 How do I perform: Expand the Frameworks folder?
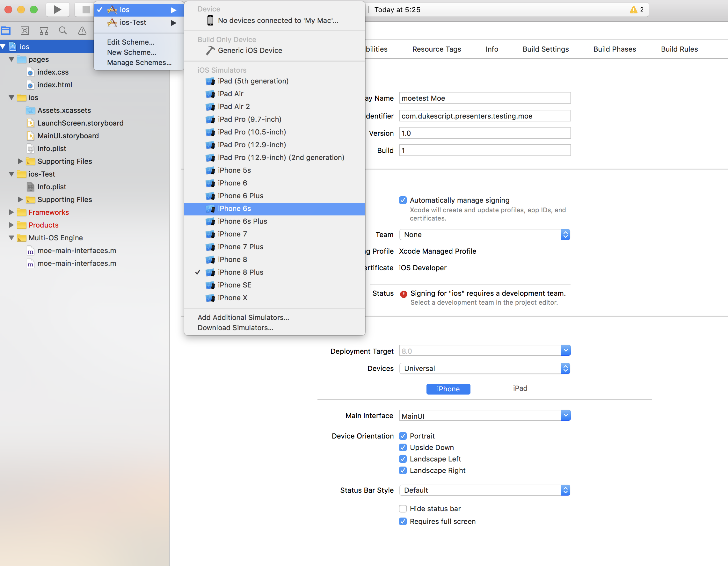pyautogui.click(x=11, y=212)
